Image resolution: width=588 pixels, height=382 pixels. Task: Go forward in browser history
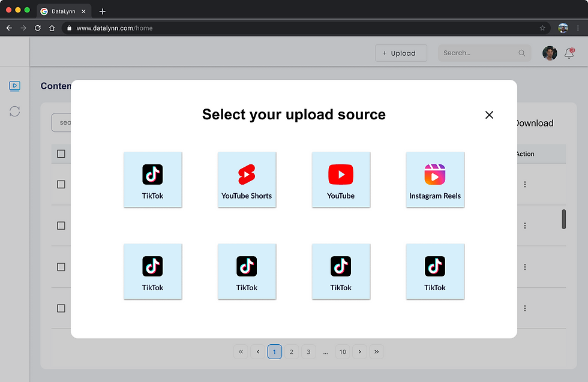23,28
